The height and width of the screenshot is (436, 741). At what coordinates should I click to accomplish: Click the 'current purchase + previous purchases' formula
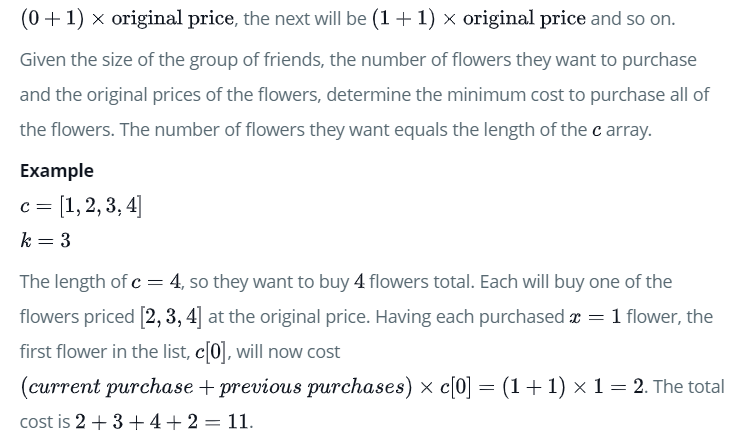click(x=216, y=387)
